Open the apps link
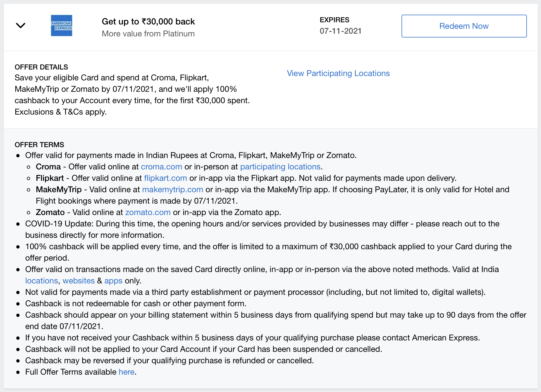The width and height of the screenshot is (541, 392). (113, 281)
